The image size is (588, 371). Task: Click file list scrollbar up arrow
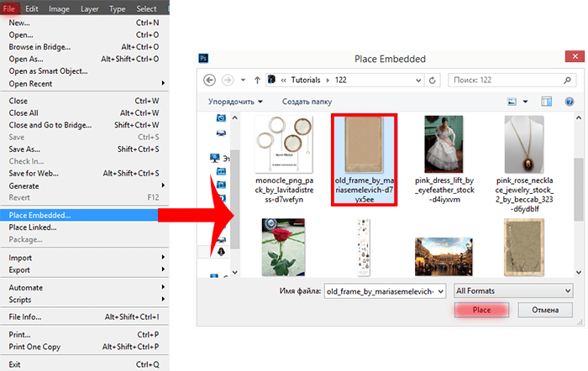pyautogui.click(x=579, y=118)
